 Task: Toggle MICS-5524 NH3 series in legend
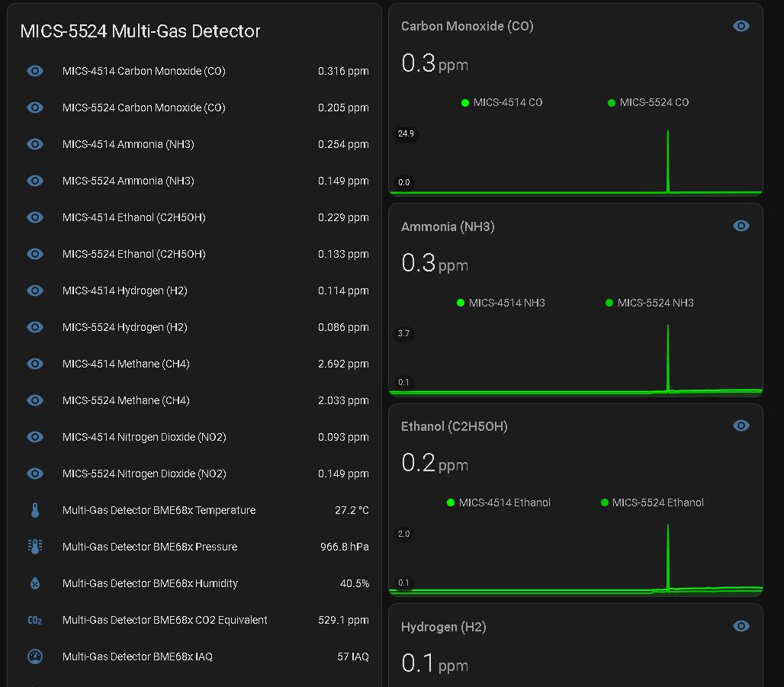click(650, 303)
